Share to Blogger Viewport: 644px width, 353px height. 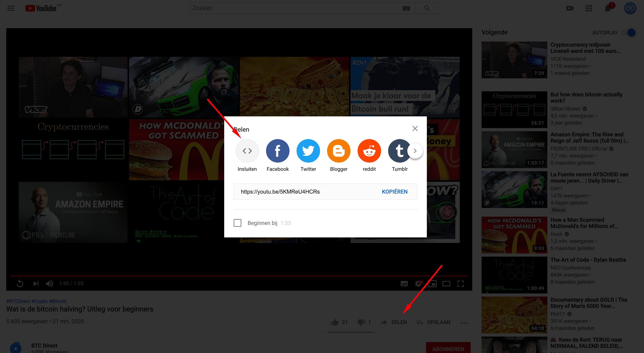338,151
